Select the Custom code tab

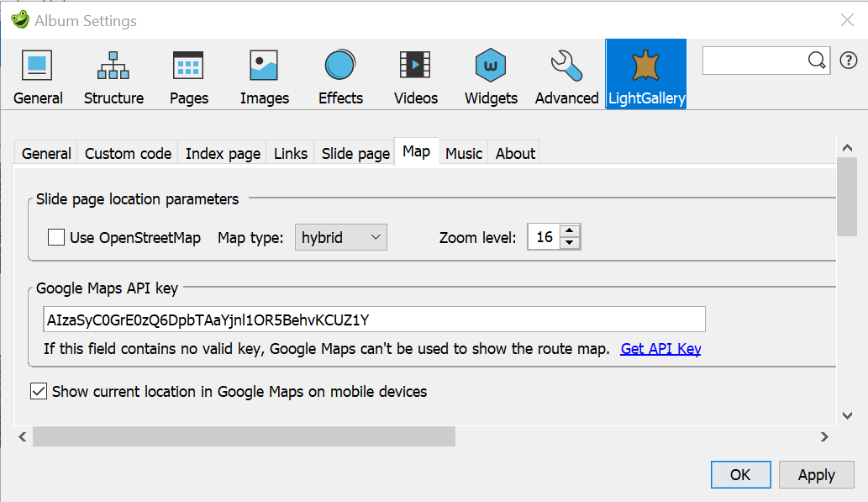click(127, 153)
